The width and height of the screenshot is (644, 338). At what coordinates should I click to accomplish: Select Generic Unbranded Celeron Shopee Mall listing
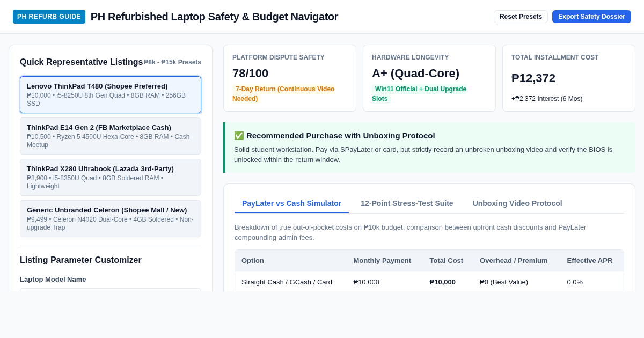111,218
